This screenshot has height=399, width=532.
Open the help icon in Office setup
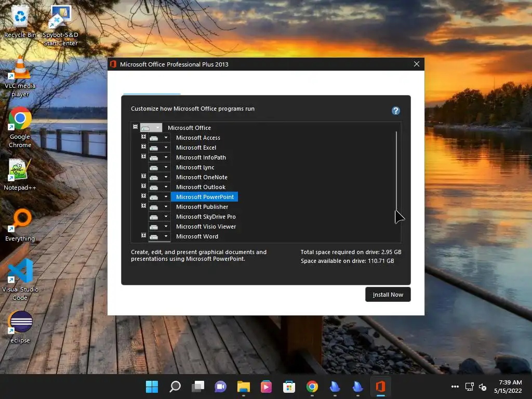coord(395,111)
